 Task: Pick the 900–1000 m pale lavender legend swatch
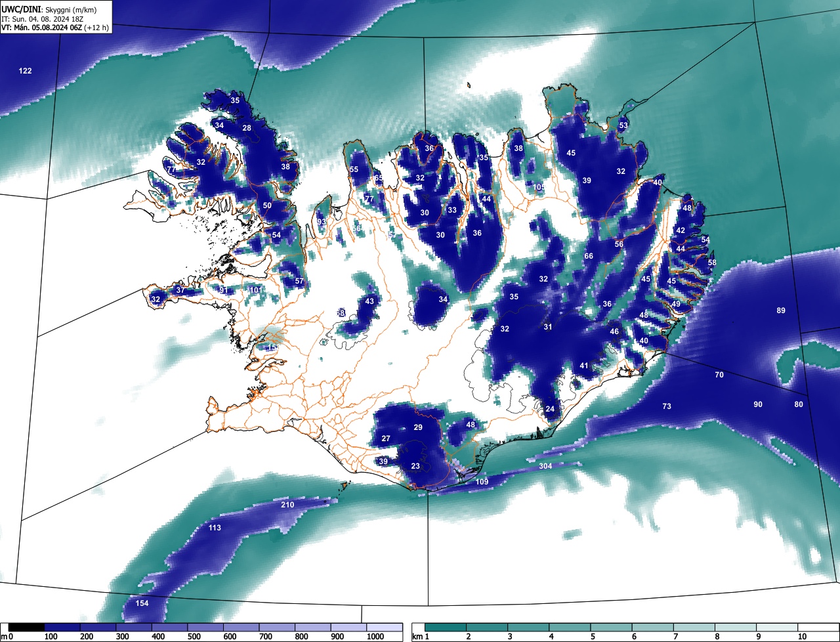click(x=348, y=628)
